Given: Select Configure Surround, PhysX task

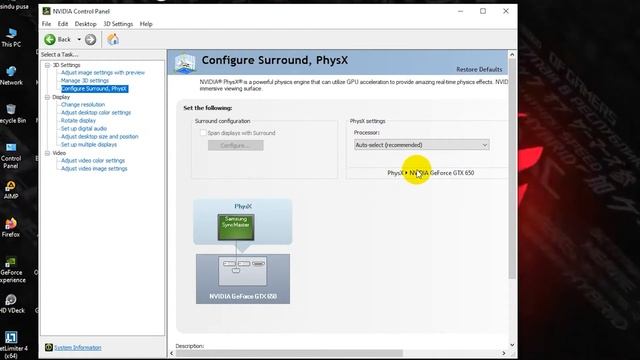Looking at the screenshot, I should coord(94,89).
